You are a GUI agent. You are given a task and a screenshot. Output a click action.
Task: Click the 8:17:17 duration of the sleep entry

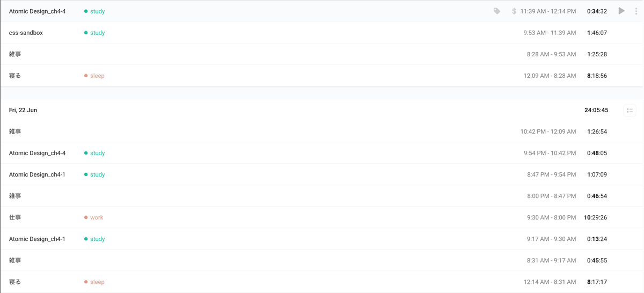tap(597, 282)
